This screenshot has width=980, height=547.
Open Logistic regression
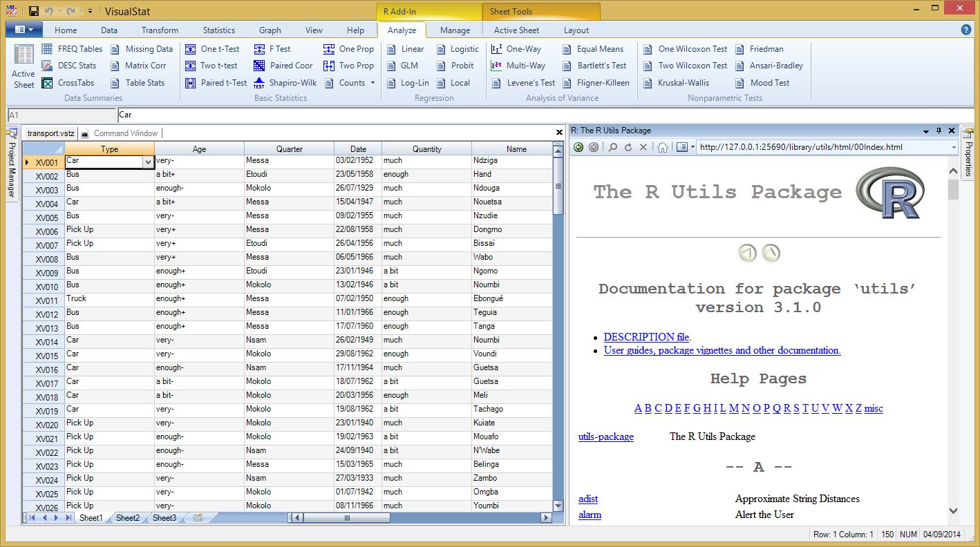point(458,49)
